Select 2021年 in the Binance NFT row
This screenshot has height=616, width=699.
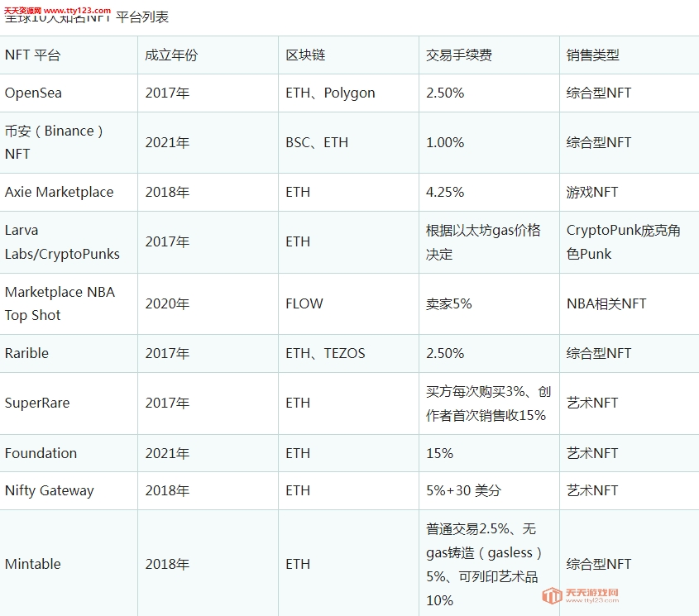(167, 143)
